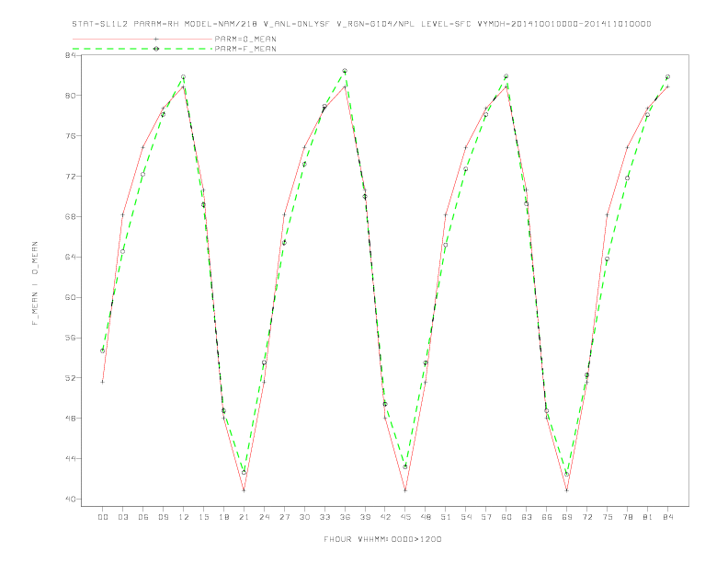Click y-axis tick label 56
Screen dimensions: 728x563
pos(71,338)
